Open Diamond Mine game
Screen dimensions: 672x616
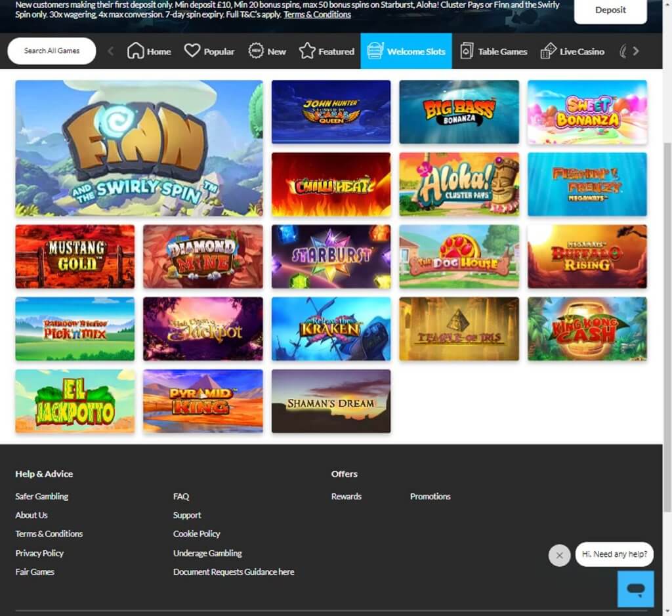coord(203,257)
